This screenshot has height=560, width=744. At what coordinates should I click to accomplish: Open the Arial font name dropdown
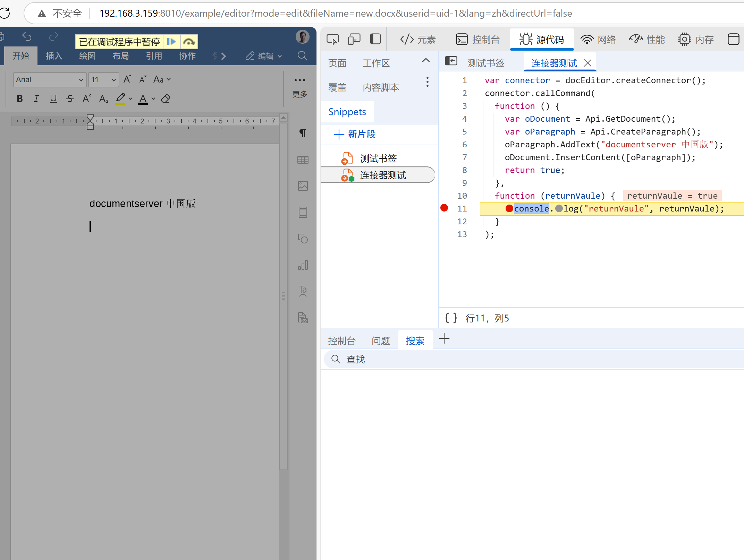pos(81,80)
